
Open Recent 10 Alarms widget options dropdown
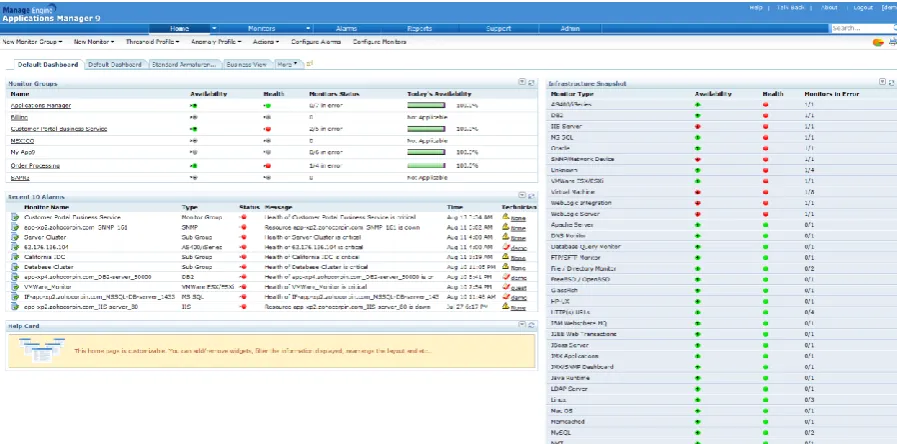522,196
